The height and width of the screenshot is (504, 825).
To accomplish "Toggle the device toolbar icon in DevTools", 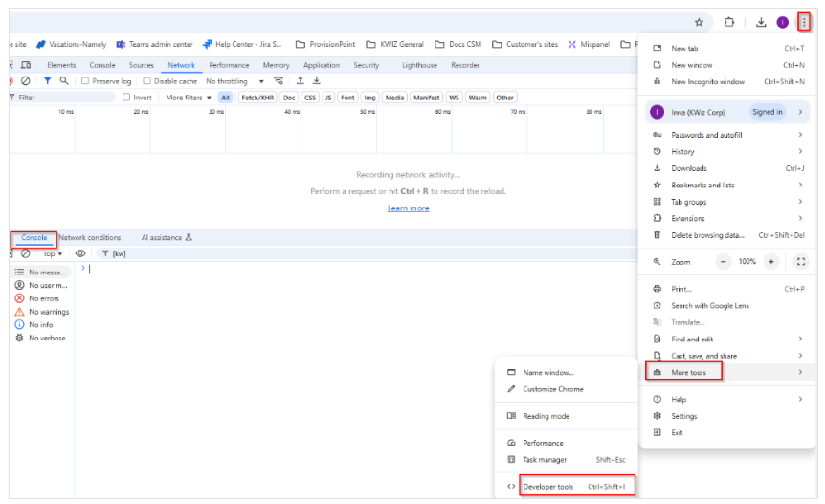I will [25, 65].
